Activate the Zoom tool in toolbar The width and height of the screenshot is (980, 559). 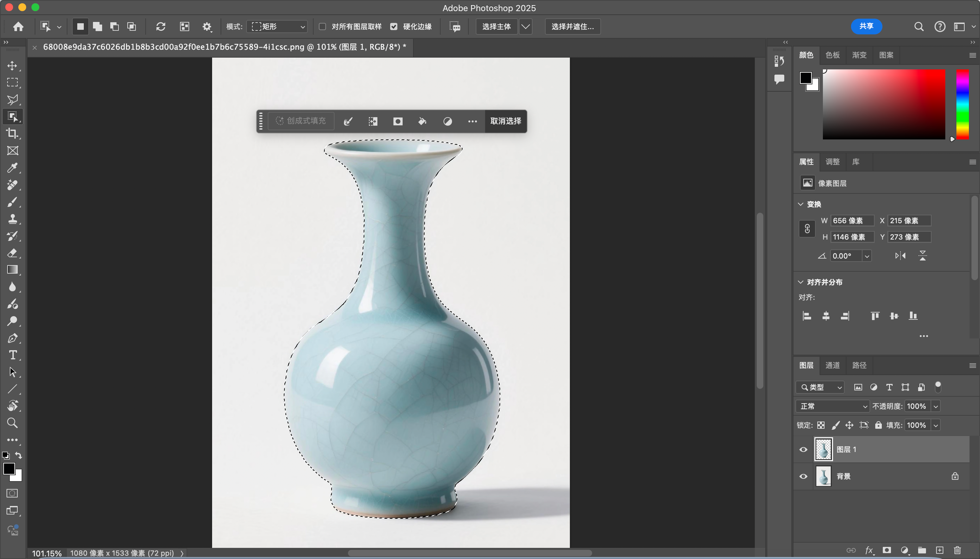(x=12, y=423)
